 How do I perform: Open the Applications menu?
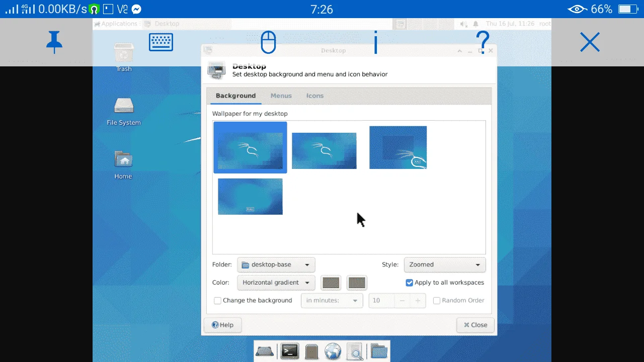click(x=116, y=24)
